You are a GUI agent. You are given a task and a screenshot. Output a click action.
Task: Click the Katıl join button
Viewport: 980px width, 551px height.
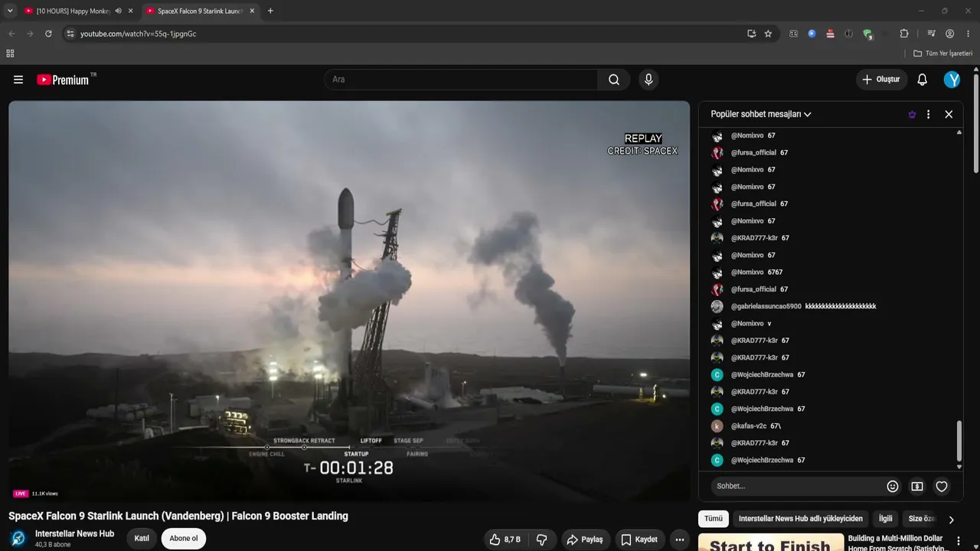[x=142, y=539]
